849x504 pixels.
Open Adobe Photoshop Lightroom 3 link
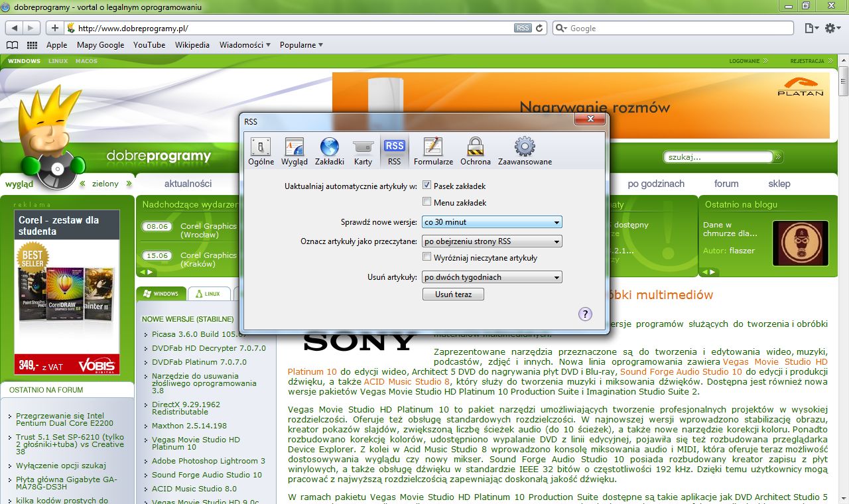[208, 461]
